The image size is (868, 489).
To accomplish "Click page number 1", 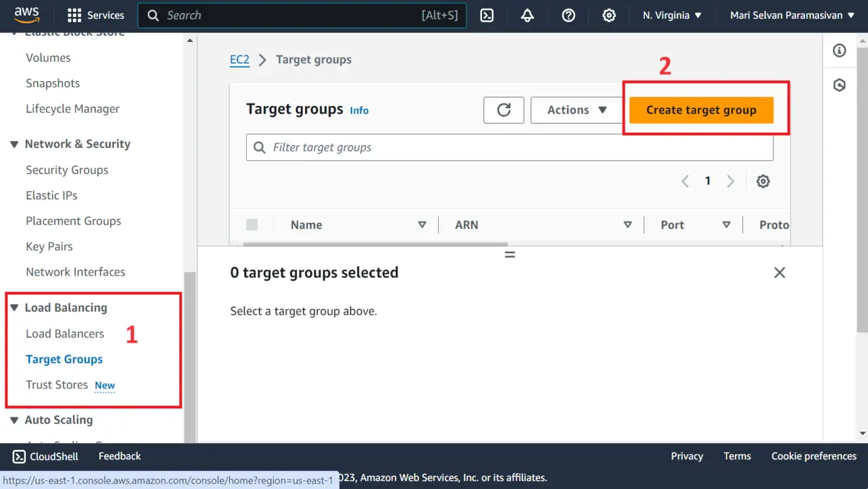I will pos(708,181).
